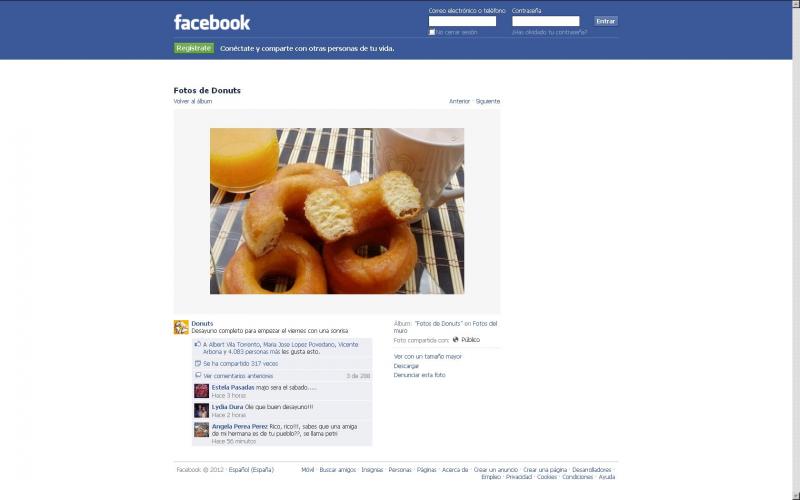Click the Descargar link

pyautogui.click(x=406, y=366)
